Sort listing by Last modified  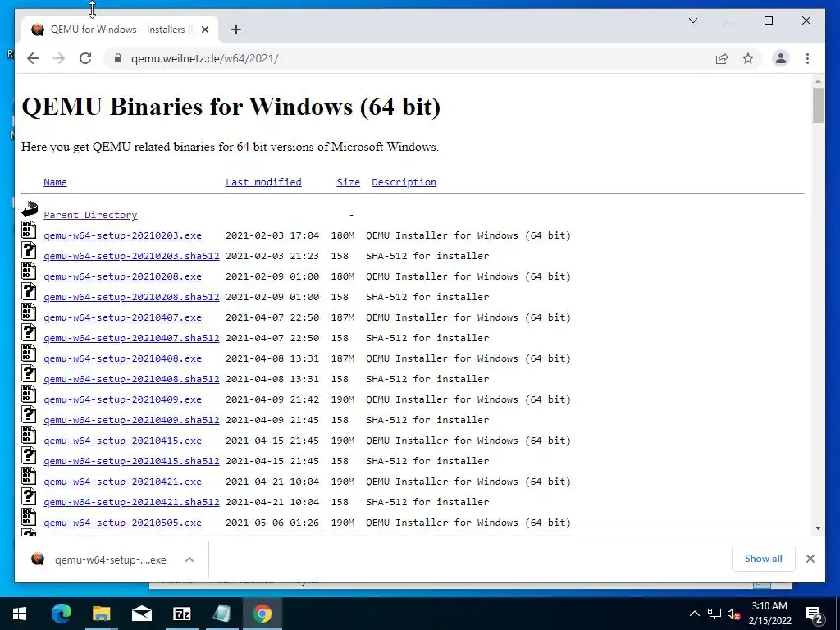click(x=263, y=182)
